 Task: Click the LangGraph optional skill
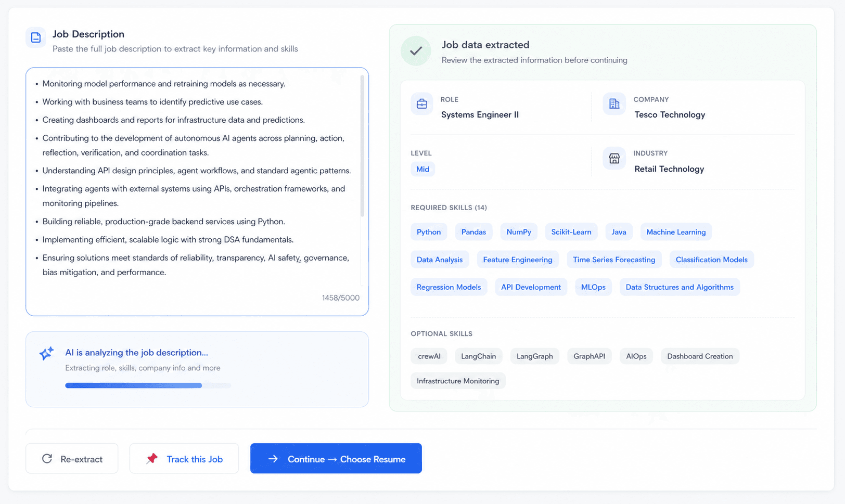point(534,356)
